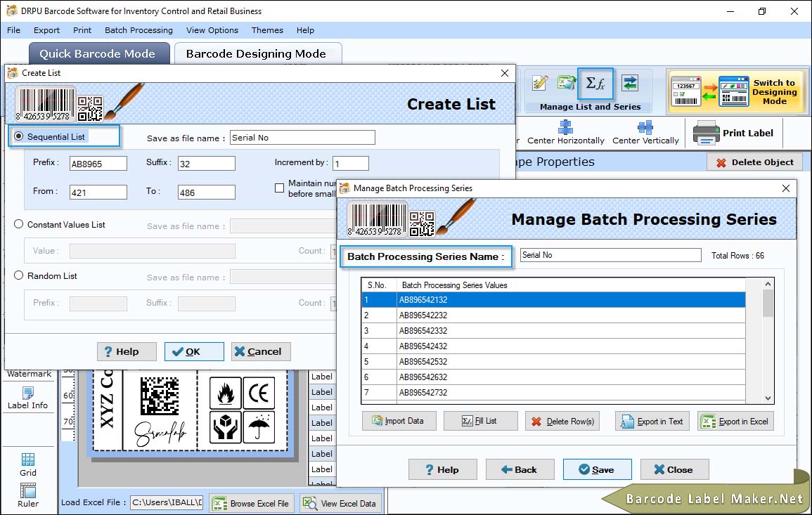Screen dimensions: 812x515
Task: Select row AB896542632
Action: click(553, 377)
